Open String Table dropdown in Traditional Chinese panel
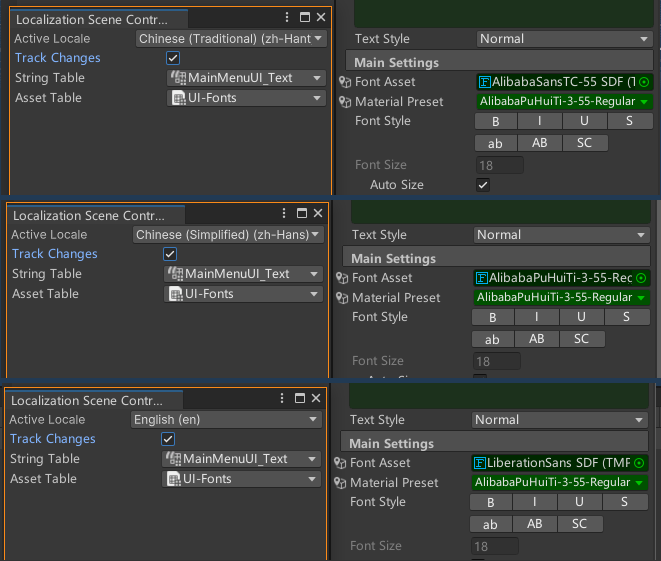 pyautogui.click(x=247, y=78)
